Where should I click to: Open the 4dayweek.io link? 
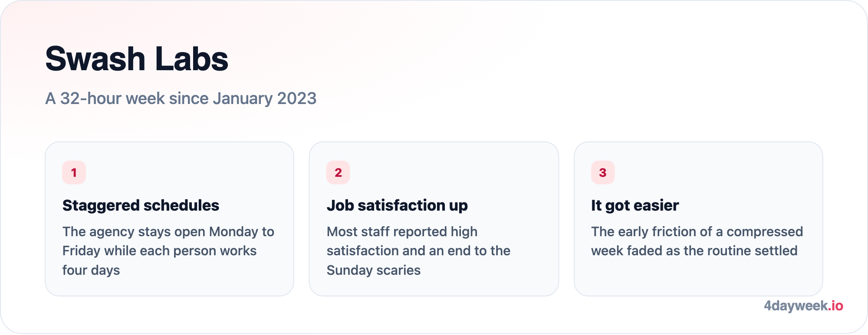(803, 306)
